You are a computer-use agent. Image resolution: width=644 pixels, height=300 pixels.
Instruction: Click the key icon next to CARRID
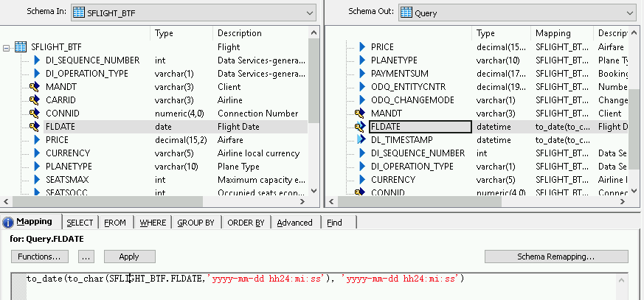point(34,100)
